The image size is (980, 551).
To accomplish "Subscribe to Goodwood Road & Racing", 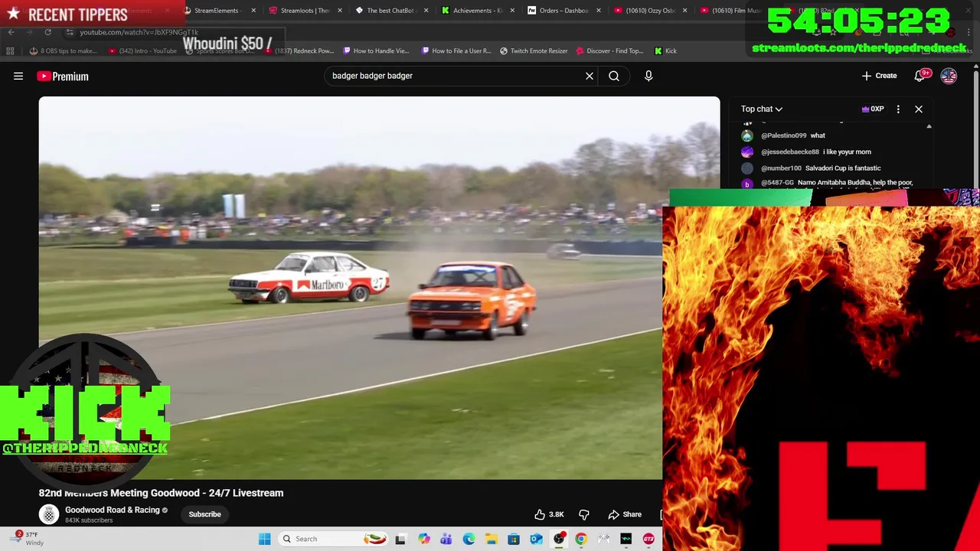I will pyautogui.click(x=204, y=514).
